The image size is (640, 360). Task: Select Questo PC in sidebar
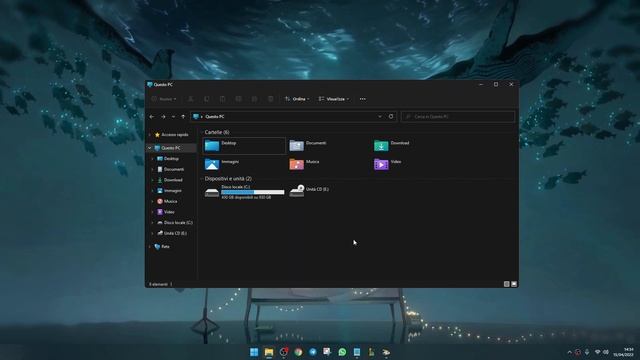tap(171, 148)
